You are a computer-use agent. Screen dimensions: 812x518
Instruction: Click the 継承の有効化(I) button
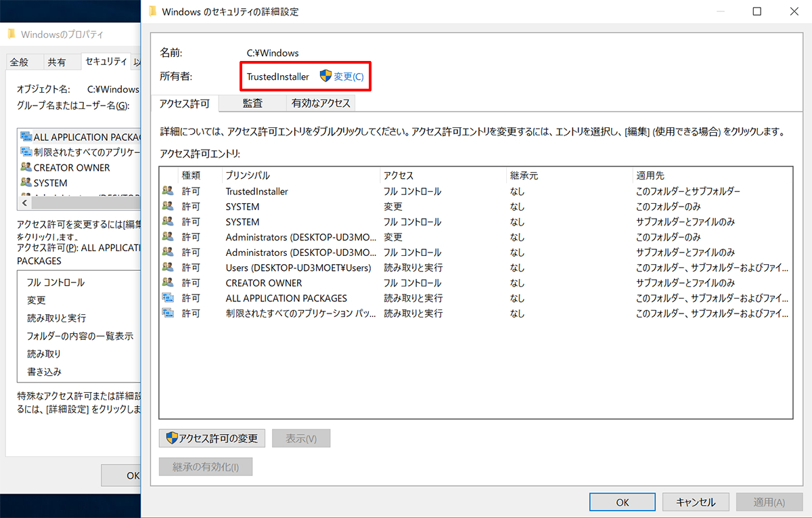pyautogui.click(x=206, y=467)
